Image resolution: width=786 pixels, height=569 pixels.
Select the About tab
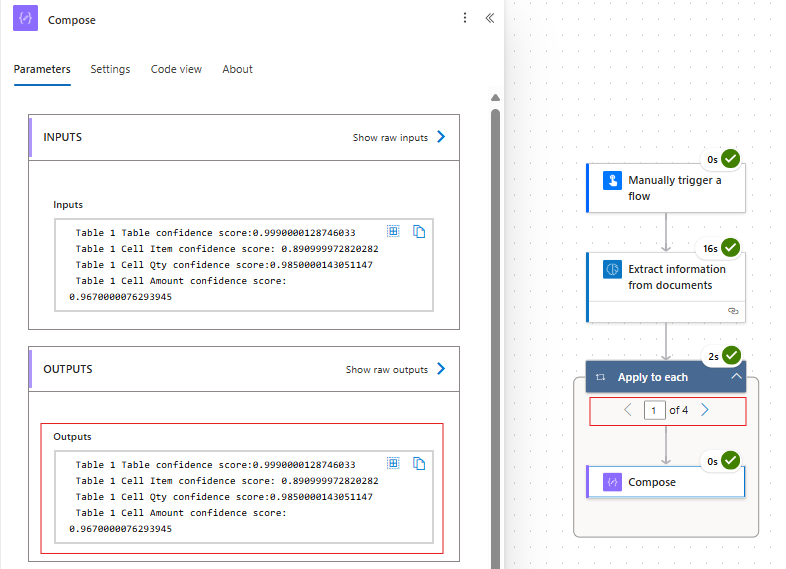click(237, 69)
